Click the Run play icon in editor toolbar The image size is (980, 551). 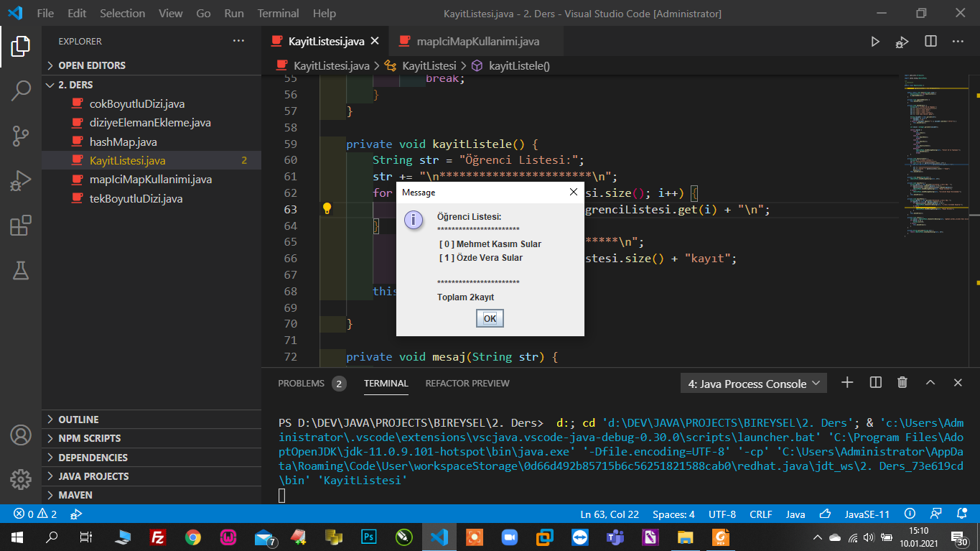point(874,42)
